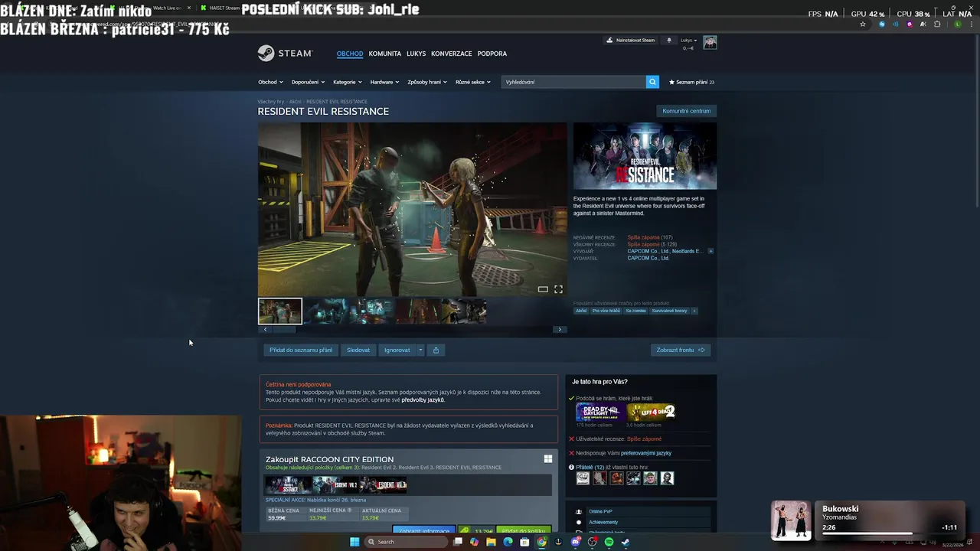Open the Lukys profile avatar

[710, 42]
